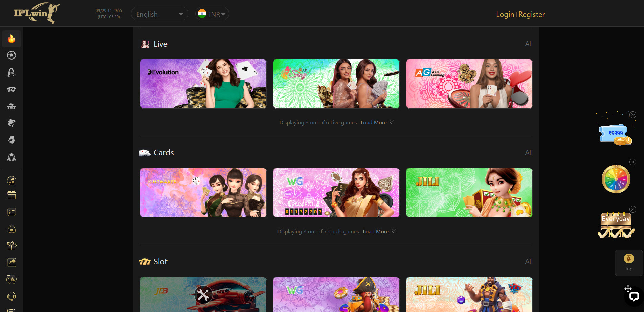The width and height of the screenshot is (644, 312).
Task: Open the playing cards sidebar icon
Action: [12, 89]
